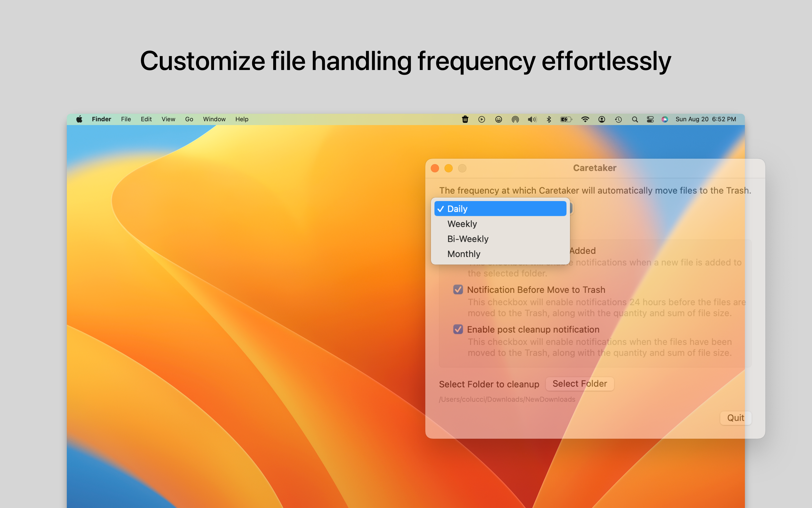The image size is (812, 508).
Task: Open the AirDrop menu bar icon
Action: click(x=515, y=119)
